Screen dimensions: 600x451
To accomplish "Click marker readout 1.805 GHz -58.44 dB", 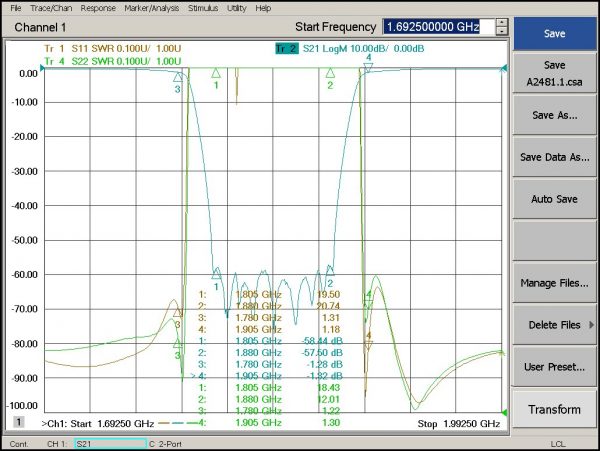I will pos(270,341).
